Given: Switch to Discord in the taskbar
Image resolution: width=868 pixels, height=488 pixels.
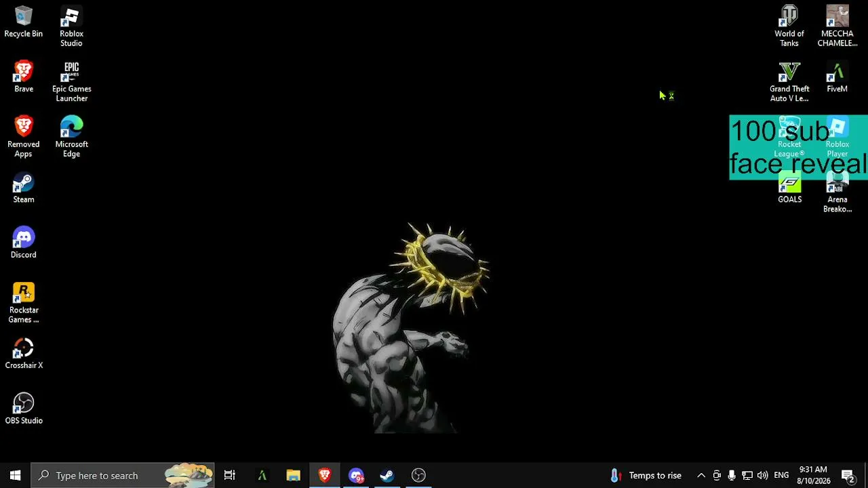Looking at the screenshot, I should pyautogui.click(x=356, y=475).
